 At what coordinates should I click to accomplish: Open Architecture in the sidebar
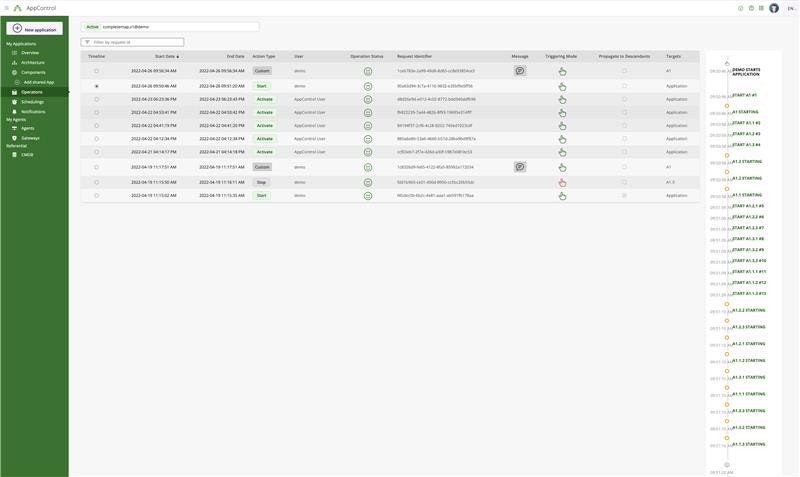(x=33, y=62)
